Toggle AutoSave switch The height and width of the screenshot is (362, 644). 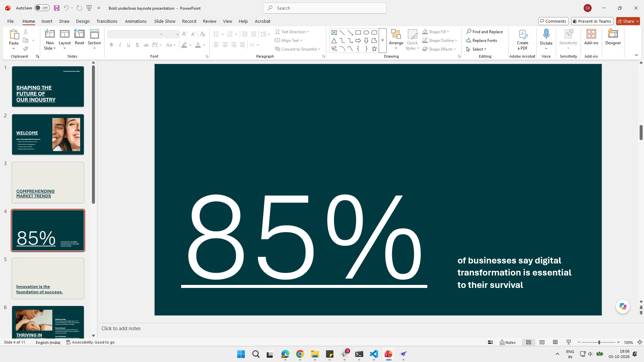[x=42, y=8]
